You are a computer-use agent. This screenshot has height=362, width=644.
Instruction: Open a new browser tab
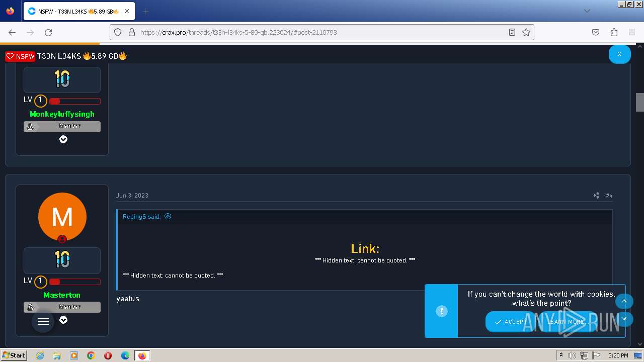[x=145, y=11]
